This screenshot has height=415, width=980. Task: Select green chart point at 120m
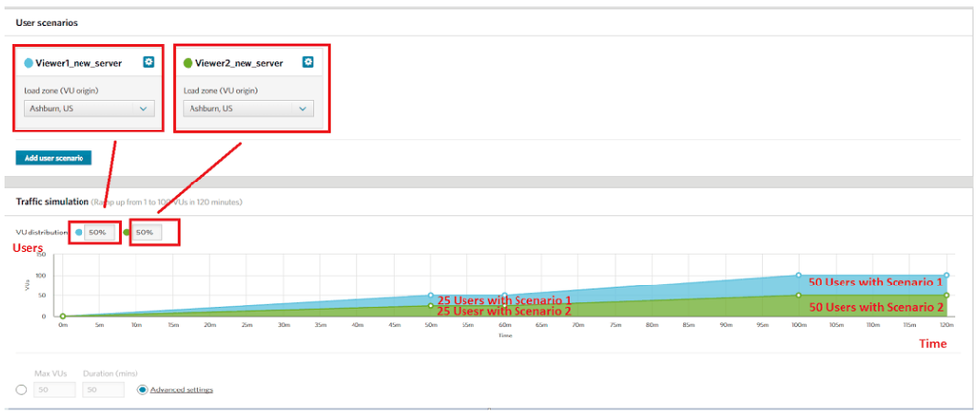click(946, 295)
